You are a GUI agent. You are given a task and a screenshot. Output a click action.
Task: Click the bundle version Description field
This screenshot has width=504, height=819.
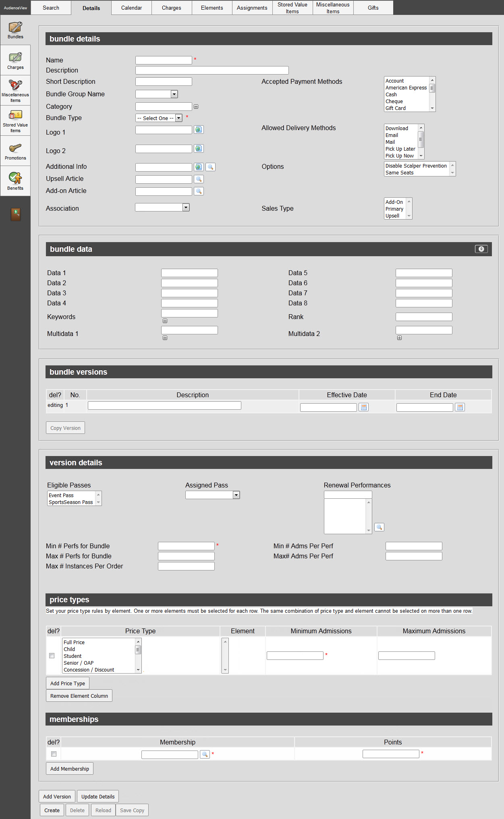(x=164, y=405)
